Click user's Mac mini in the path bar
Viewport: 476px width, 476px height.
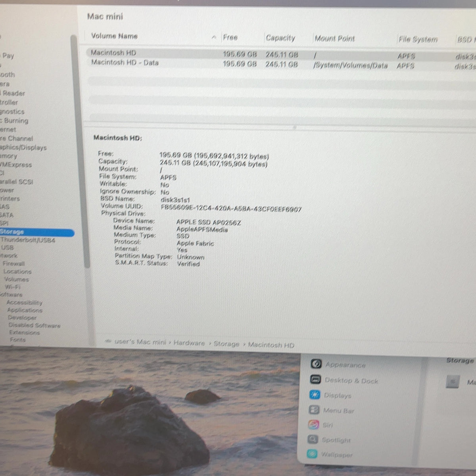(140, 342)
